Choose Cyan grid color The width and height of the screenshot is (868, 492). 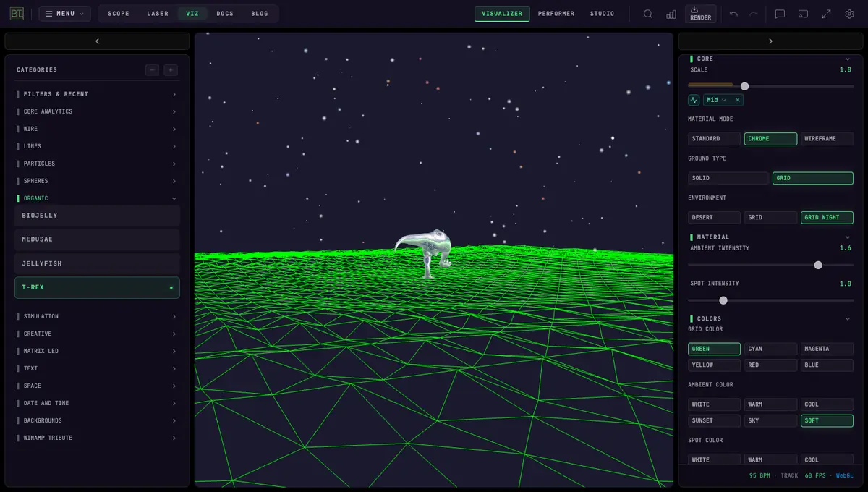770,349
